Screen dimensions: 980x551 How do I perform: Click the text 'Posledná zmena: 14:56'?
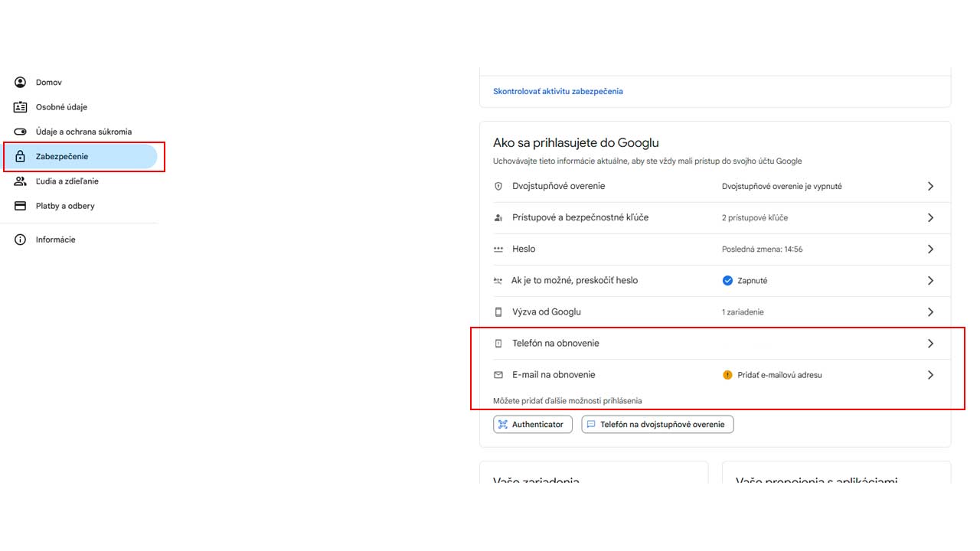point(763,249)
